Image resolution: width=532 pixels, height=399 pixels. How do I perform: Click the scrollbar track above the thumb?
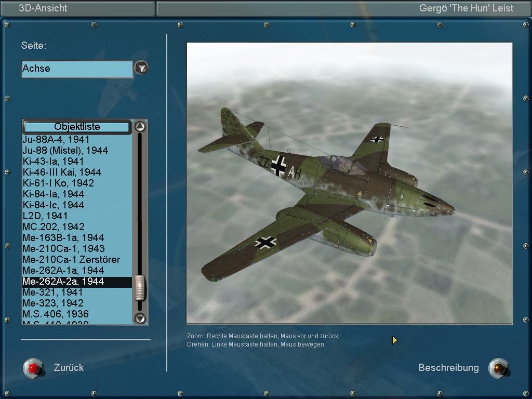(140, 204)
